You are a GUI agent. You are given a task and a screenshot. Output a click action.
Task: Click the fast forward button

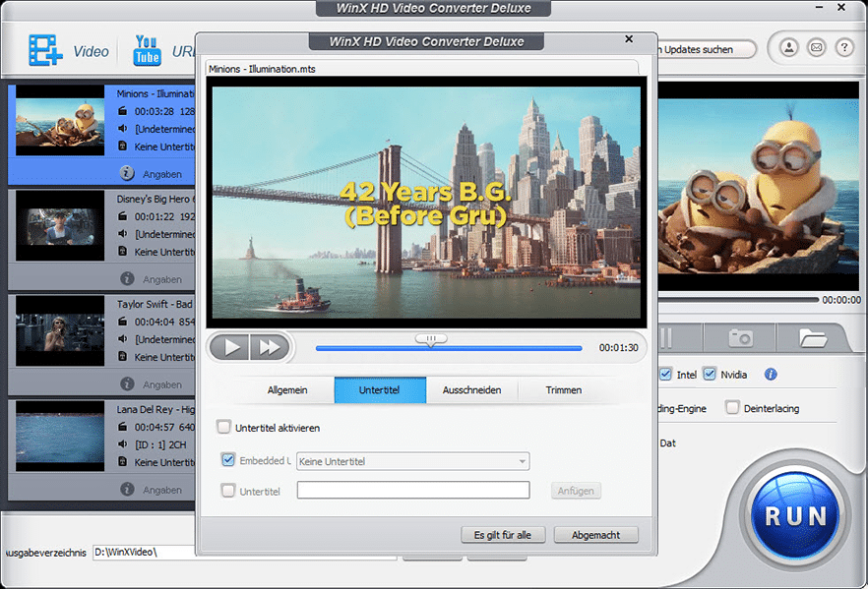point(269,347)
